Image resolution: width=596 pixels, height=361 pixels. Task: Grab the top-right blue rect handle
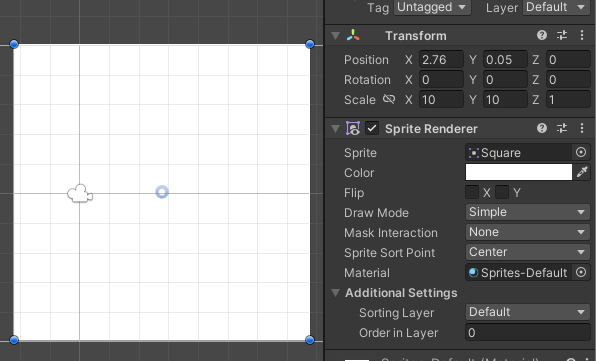click(310, 44)
